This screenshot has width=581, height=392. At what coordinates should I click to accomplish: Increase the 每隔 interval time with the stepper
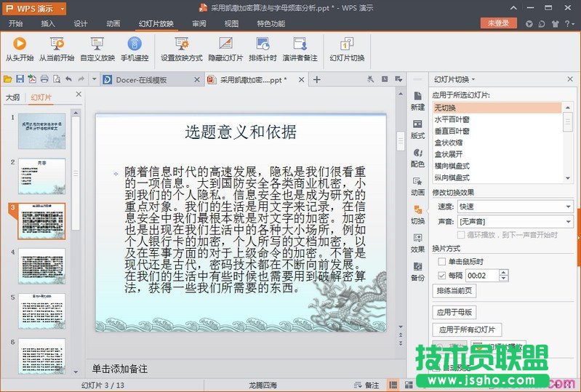tap(504, 272)
